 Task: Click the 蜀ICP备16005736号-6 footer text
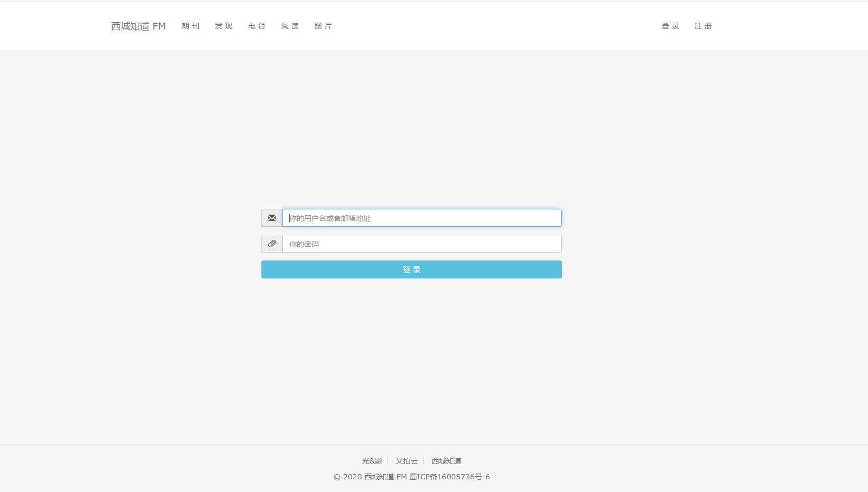point(450,477)
